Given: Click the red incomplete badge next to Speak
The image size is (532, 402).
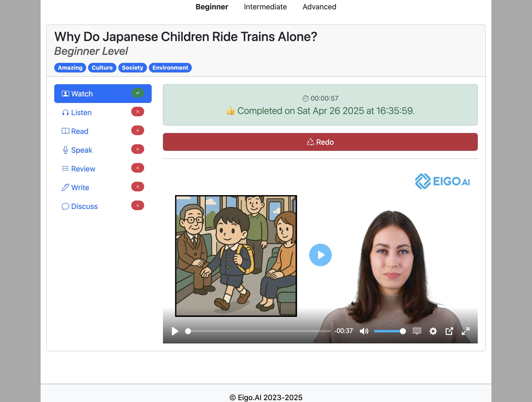Looking at the screenshot, I should [x=138, y=149].
